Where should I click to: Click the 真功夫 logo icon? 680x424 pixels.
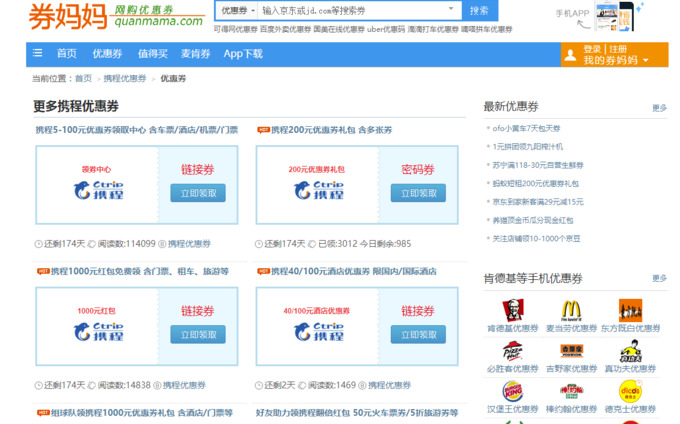(x=630, y=351)
